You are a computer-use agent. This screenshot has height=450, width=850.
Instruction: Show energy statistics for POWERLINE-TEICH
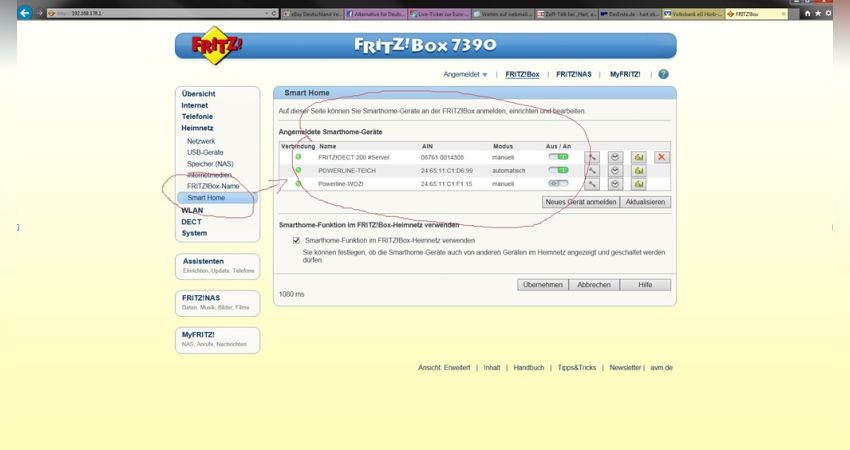click(x=639, y=171)
